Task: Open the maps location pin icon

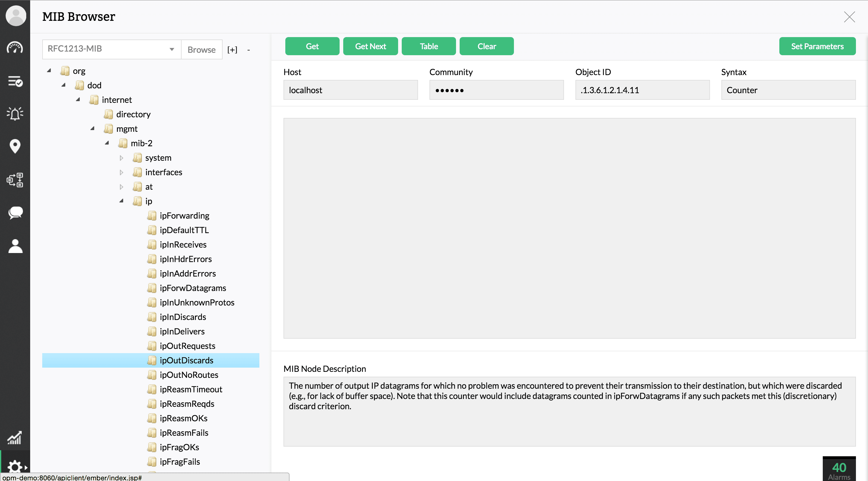Action: click(15, 146)
